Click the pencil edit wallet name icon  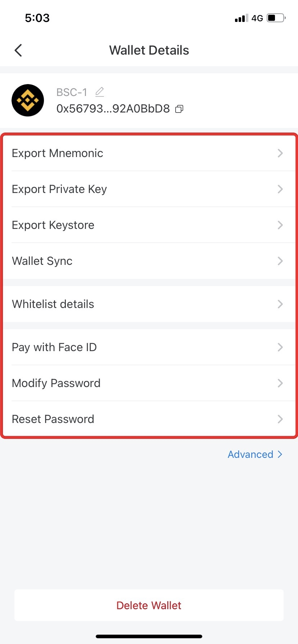point(100,92)
